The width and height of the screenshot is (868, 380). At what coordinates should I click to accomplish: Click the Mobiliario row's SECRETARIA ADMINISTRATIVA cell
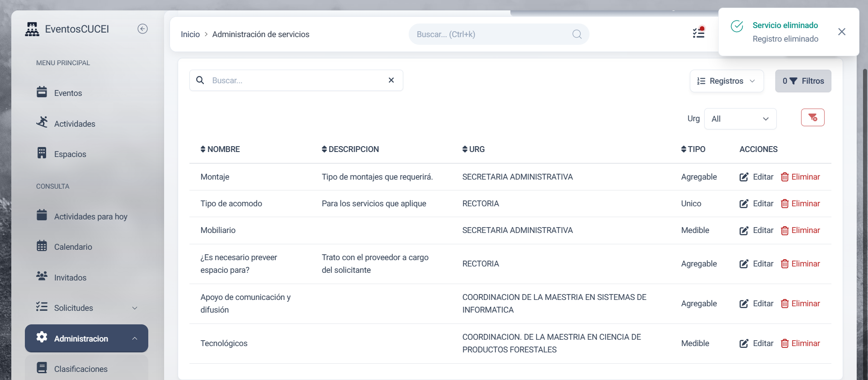(x=517, y=230)
